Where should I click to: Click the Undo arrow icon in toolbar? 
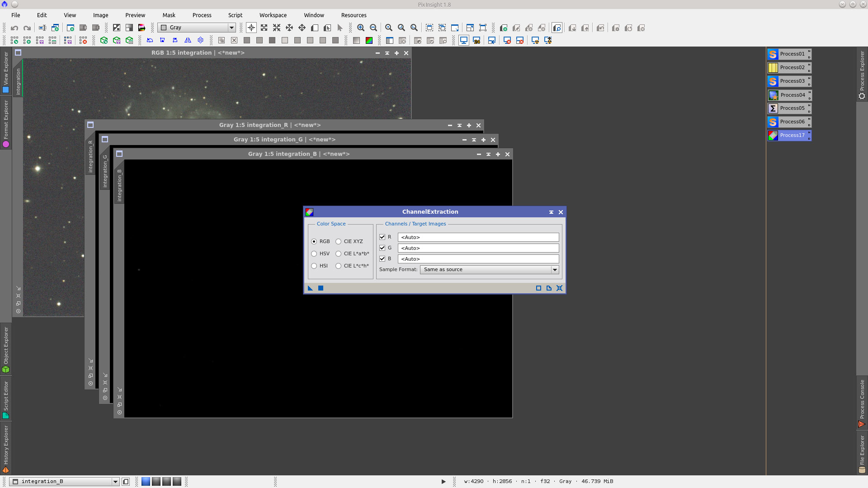[14, 28]
